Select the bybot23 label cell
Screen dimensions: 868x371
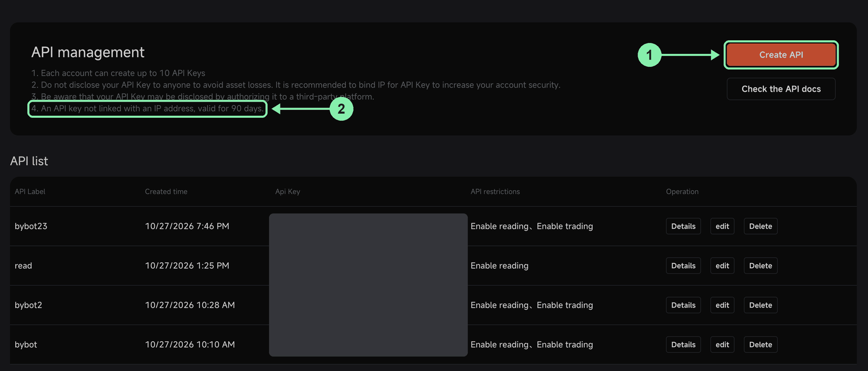(x=31, y=227)
